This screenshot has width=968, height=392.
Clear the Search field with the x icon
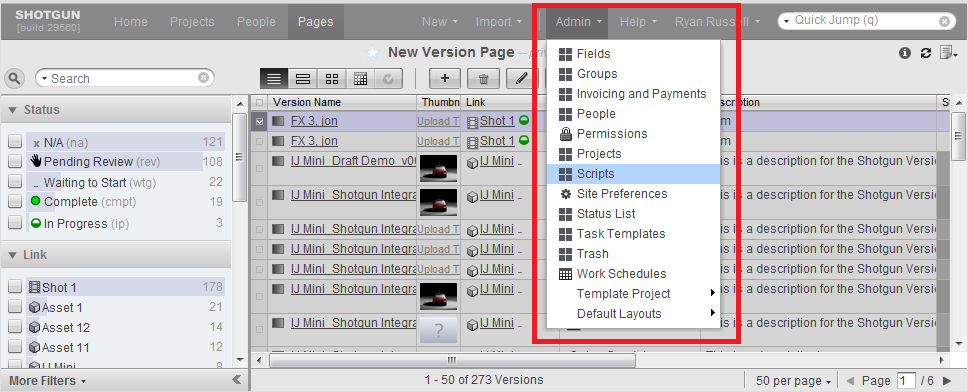click(x=203, y=78)
